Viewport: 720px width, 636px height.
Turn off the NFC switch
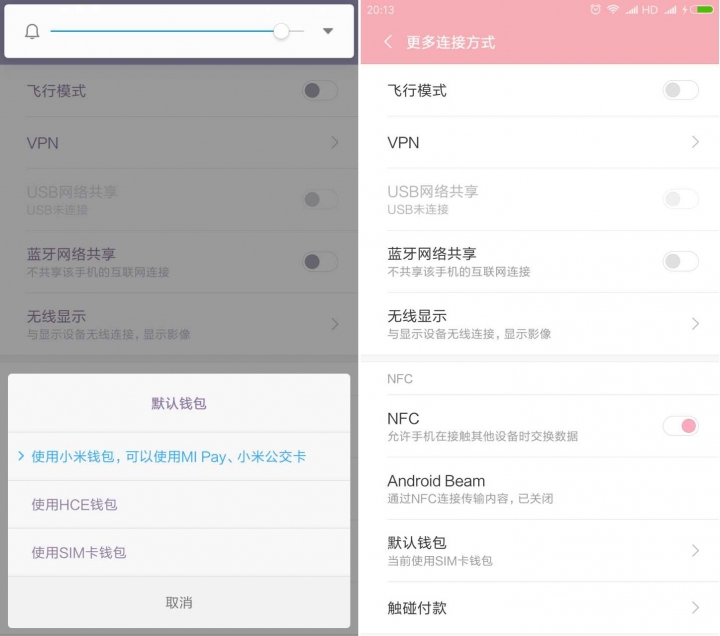pos(681,426)
